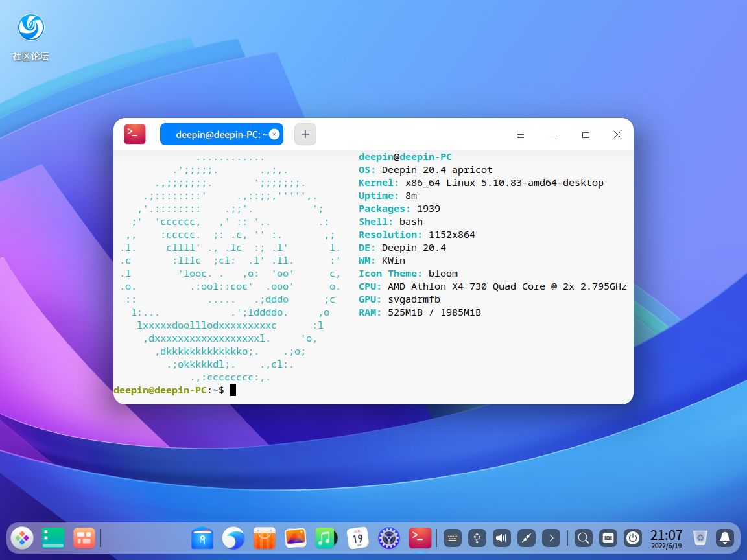Viewport: 747px width, 560px height.
Task: Open multitasking view in the dock
Action: point(84,537)
